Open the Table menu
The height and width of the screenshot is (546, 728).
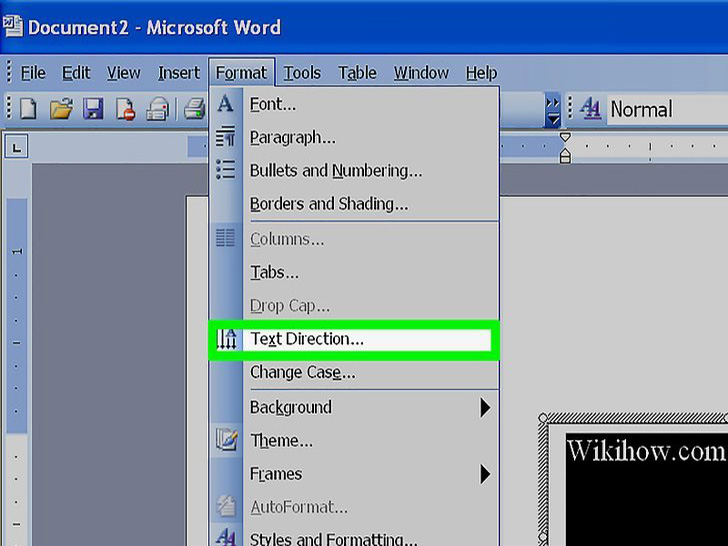pyautogui.click(x=357, y=73)
